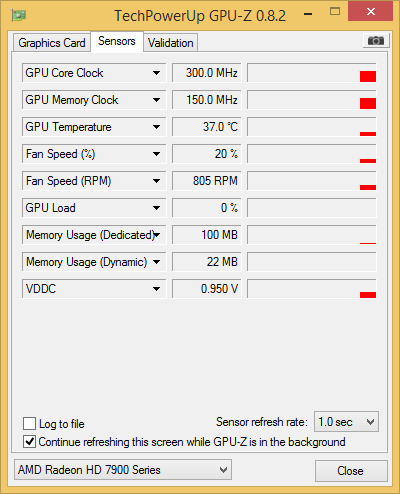Click the GPU Load value field showing 0 %
The image size is (400, 494).
coord(206,208)
